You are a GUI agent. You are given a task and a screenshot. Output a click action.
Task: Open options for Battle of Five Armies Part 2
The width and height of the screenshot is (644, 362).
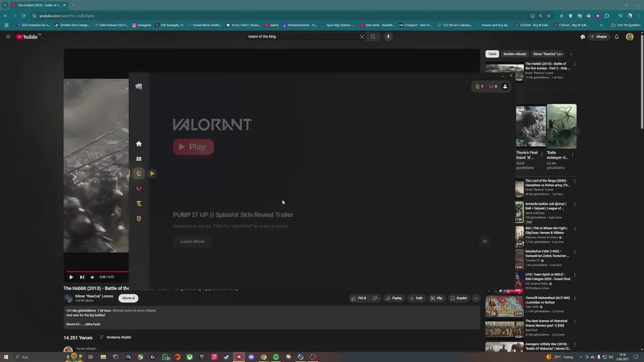click(x=575, y=64)
